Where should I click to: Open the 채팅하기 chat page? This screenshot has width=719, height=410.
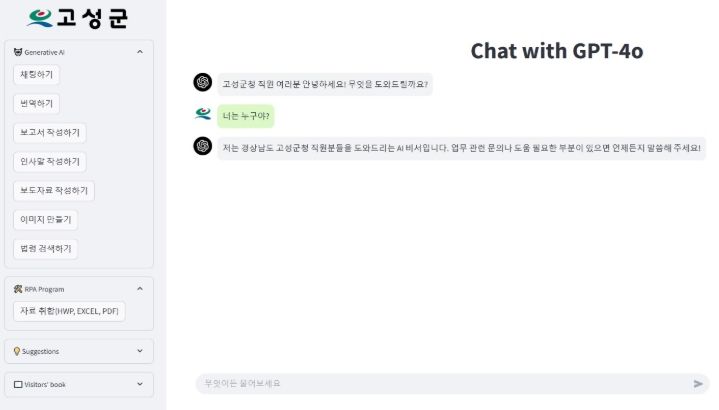click(x=37, y=75)
